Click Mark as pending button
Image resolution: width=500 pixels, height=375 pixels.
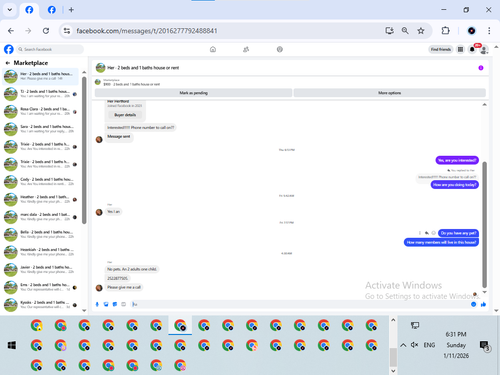[193, 93]
